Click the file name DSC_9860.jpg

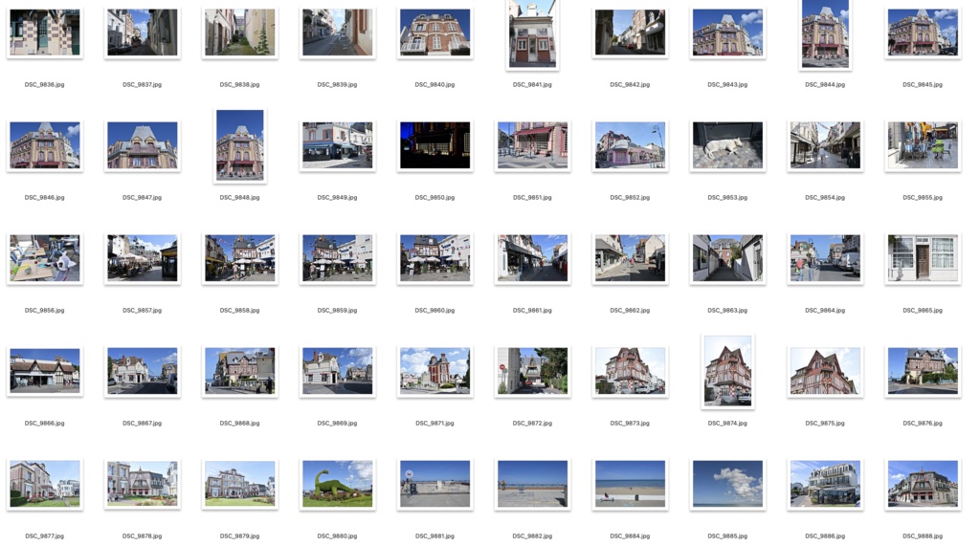click(435, 311)
